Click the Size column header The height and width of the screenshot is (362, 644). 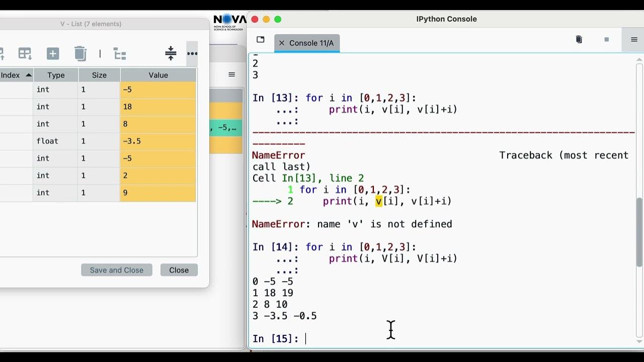[99, 75]
